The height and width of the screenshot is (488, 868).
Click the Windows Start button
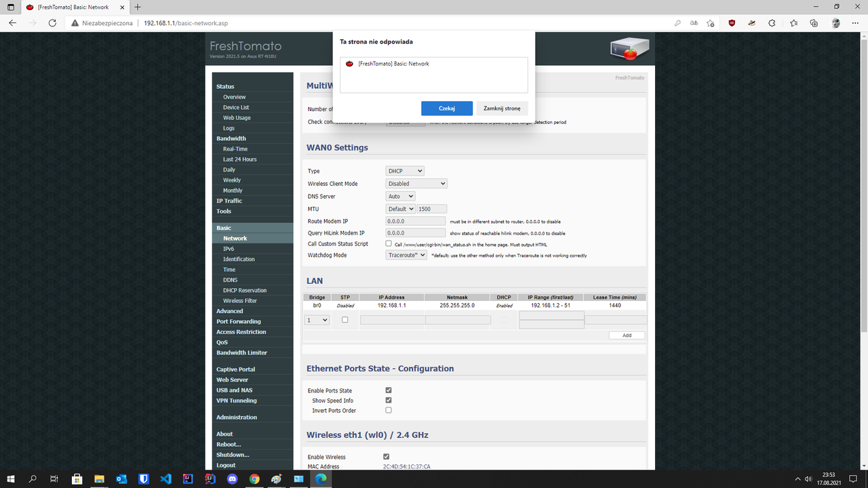[10, 479]
